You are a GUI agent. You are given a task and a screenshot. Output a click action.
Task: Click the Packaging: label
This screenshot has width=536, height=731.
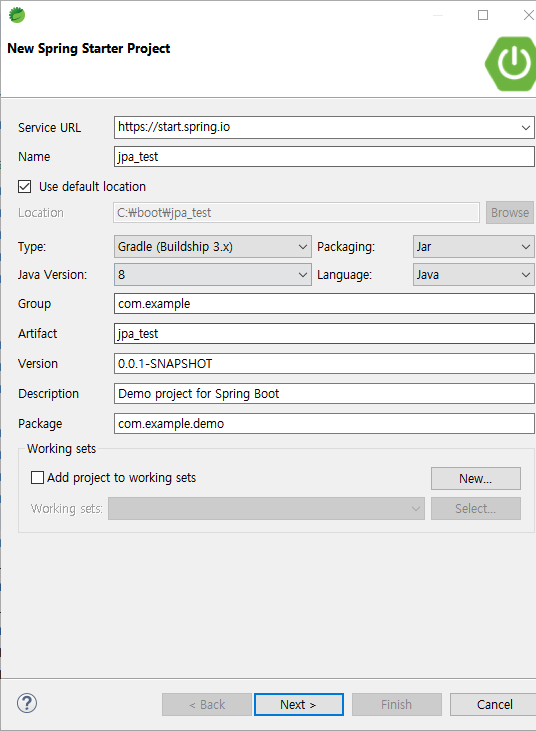coord(346,247)
